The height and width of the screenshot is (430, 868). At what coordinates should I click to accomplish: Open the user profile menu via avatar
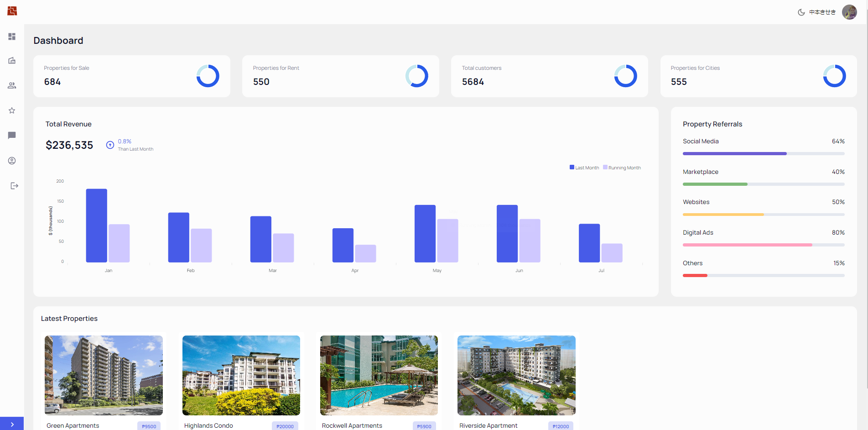(x=849, y=12)
